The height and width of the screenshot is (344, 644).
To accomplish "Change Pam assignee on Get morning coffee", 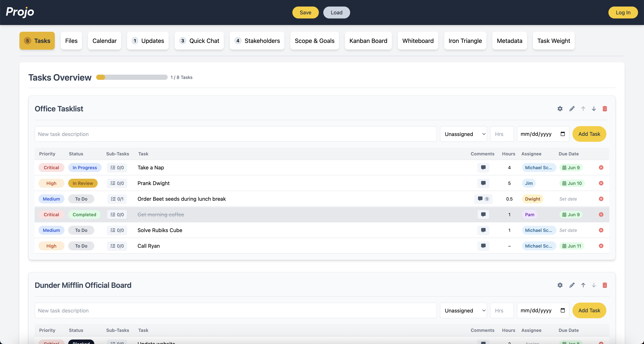I will 530,215.
